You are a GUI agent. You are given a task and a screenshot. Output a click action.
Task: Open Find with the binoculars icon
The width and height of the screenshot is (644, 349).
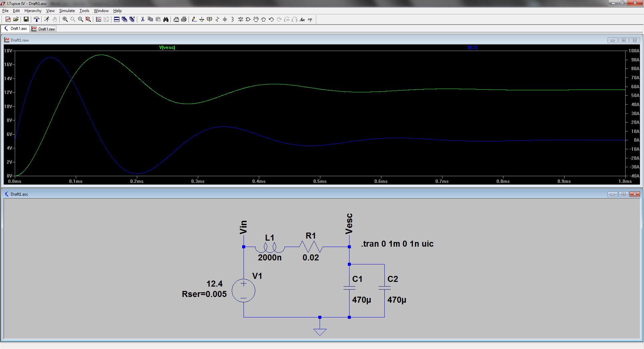tap(166, 19)
